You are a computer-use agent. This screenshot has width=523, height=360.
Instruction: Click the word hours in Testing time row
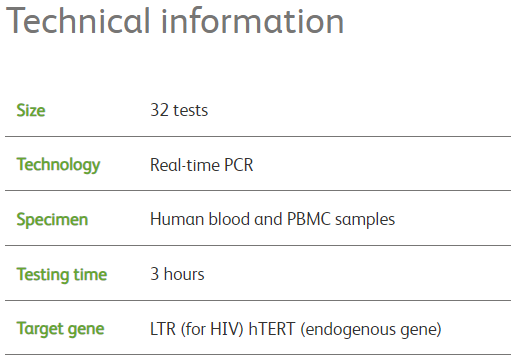click(x=184, y=274)
